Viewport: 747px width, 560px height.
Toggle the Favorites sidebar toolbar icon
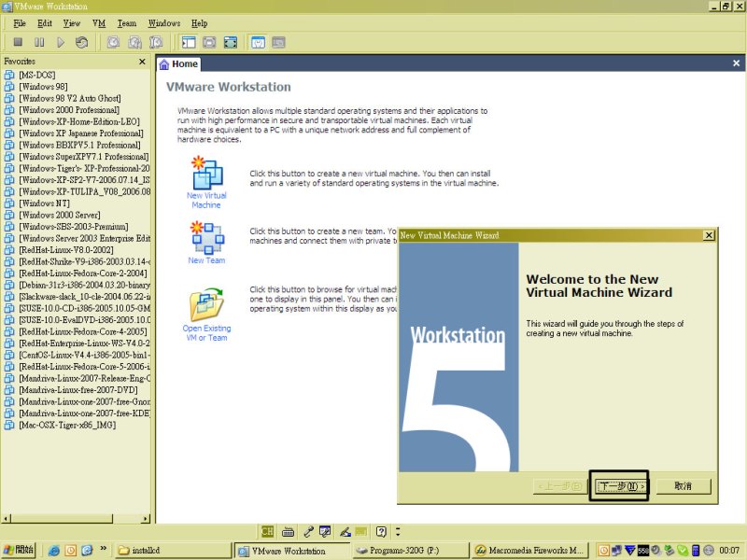tap(189, 42)
